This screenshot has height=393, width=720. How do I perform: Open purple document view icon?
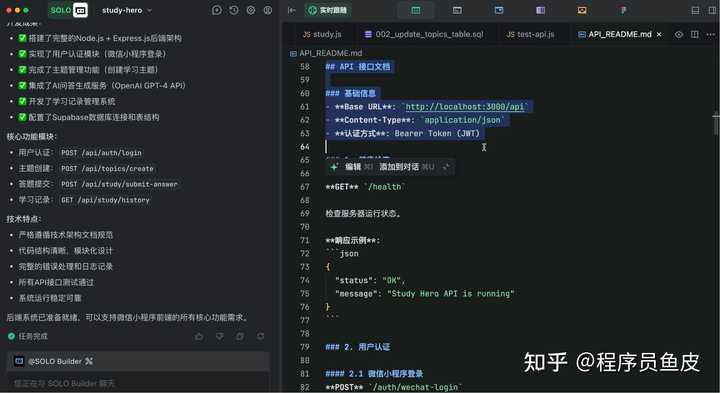point(540,10)
